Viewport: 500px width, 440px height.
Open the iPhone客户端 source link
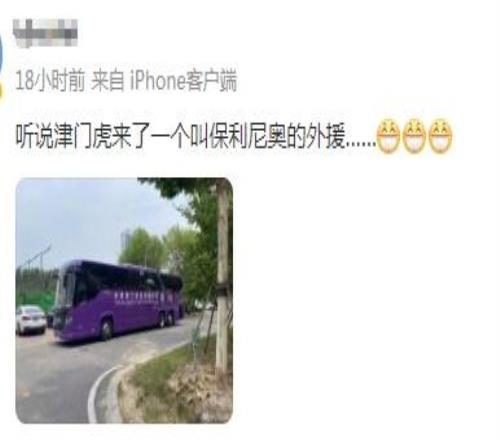click(x=183, y=81)
